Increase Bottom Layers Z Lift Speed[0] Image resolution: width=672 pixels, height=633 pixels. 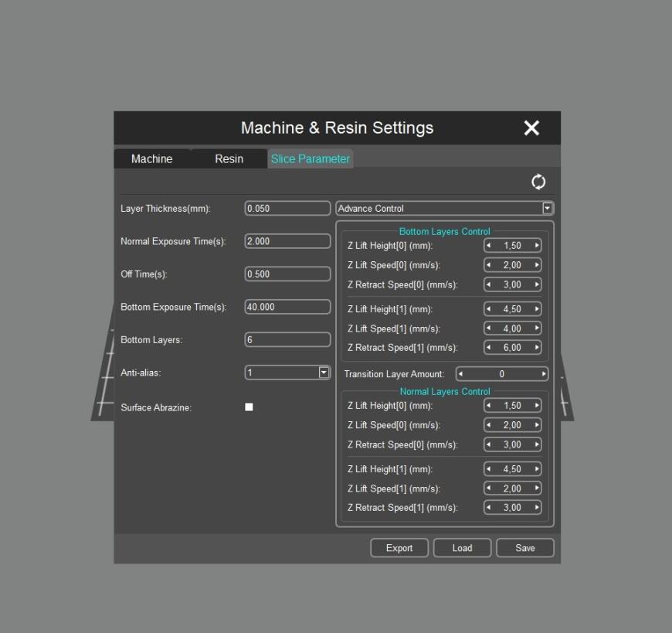[x=537, y=265]
